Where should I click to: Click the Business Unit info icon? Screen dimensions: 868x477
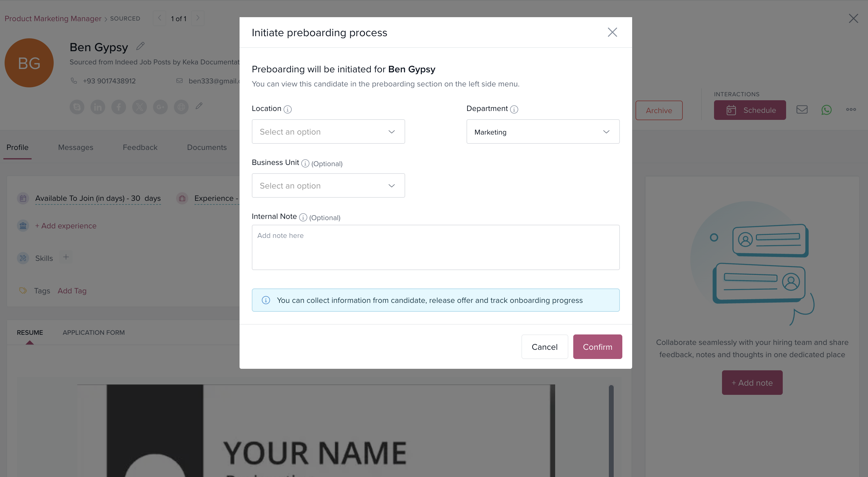click(305, 163)
